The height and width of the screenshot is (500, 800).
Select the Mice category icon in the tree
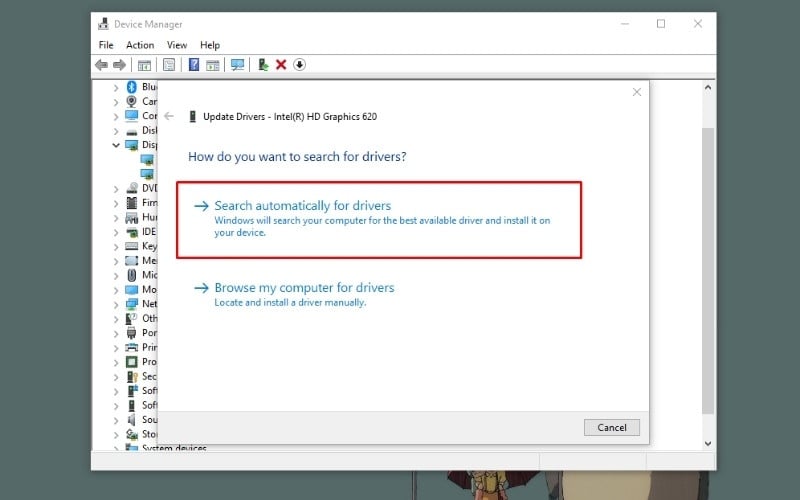point(132,275)
